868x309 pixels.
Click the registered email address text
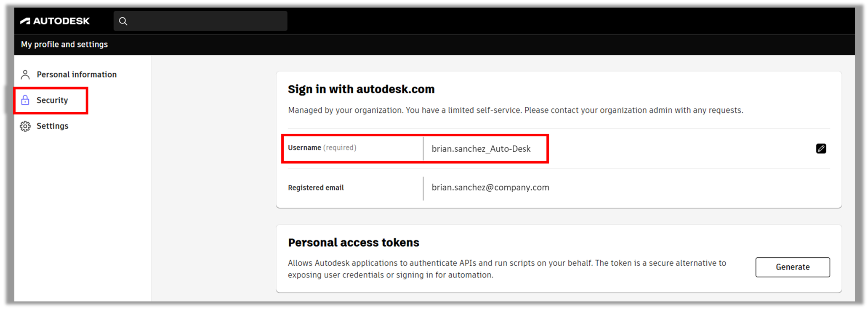490,188
